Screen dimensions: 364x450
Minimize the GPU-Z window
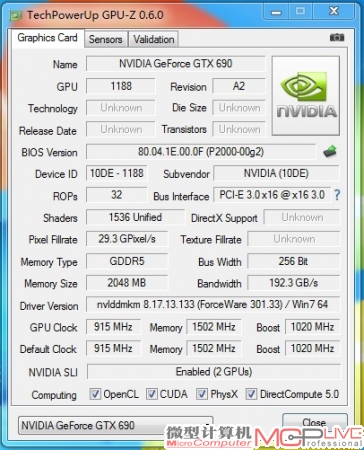point(276,12)
